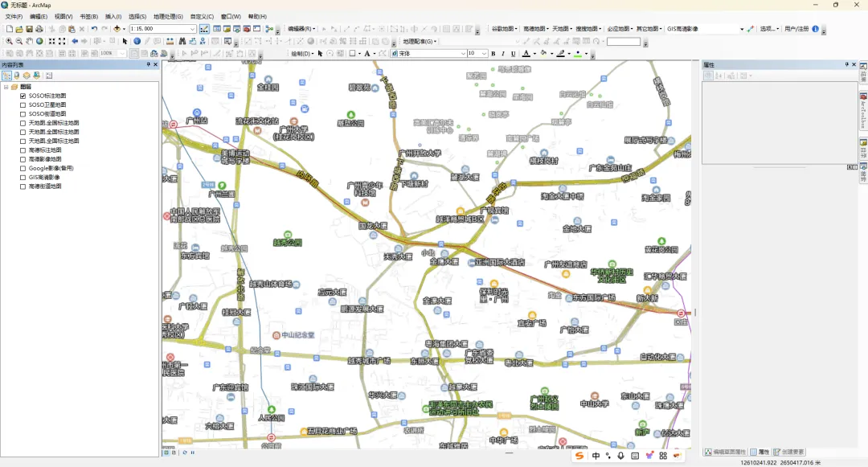The image size is (868, 467).
Task: Click the Add Data icon
Action: (x=117, y=29)
